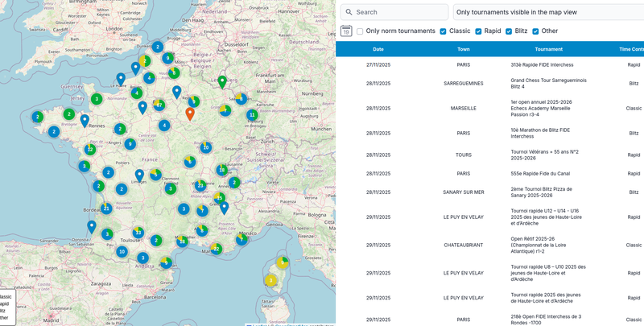
Task: Open the Grand Chess Tour Sarregueminois Blitz 4 row
Action: point(548,84)
